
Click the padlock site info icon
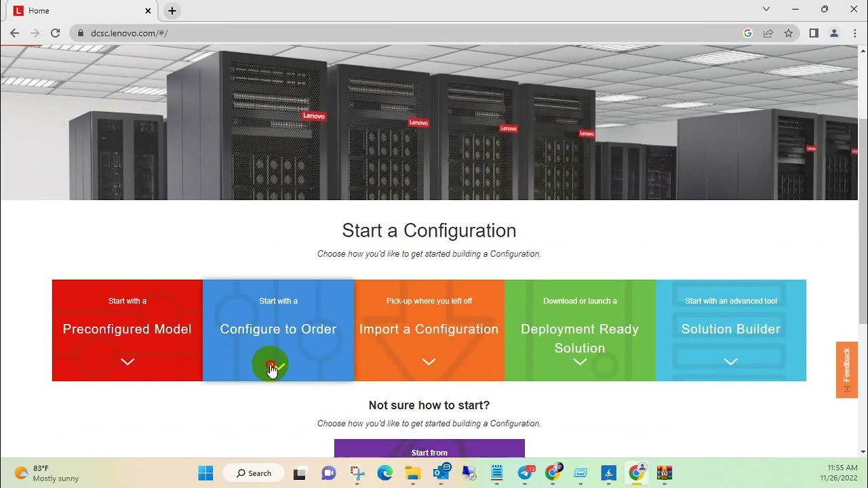(81, 33)
